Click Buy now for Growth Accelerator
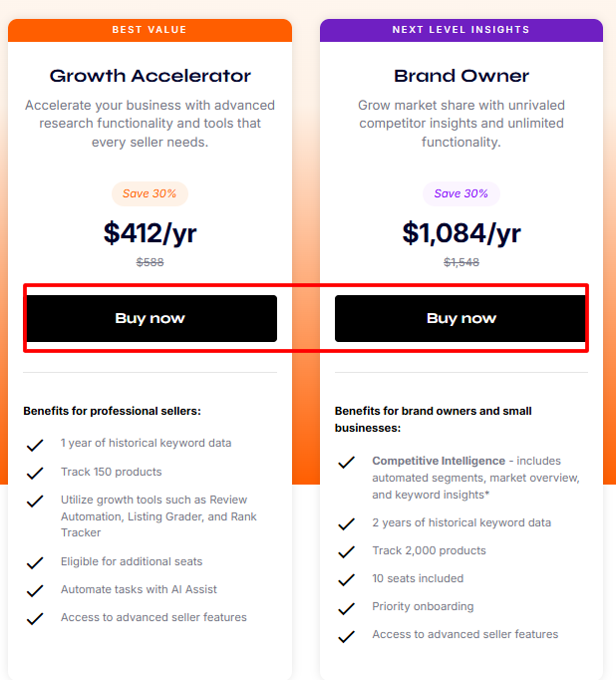 (151, 318)
